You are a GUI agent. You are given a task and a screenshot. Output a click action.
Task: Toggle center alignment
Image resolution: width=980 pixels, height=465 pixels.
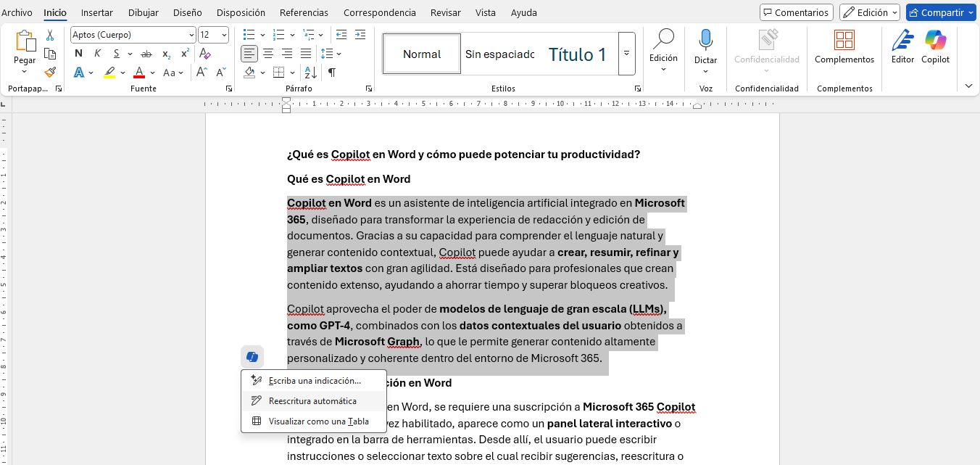[x=268, y=54]
